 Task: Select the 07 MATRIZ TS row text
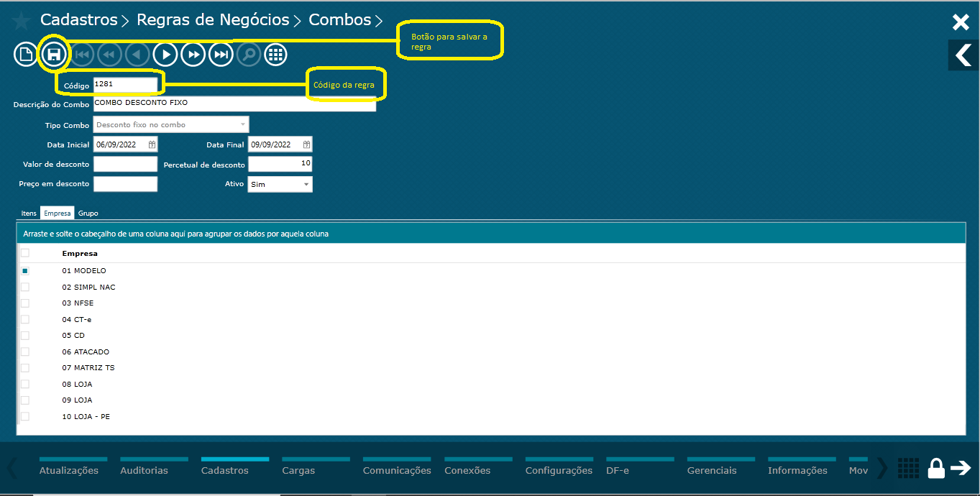[x=88, y=368]
